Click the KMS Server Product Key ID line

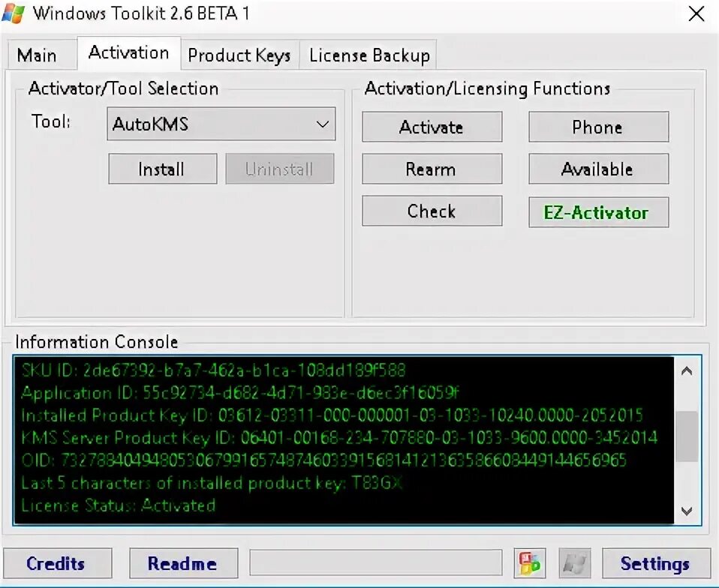(339, 438)
